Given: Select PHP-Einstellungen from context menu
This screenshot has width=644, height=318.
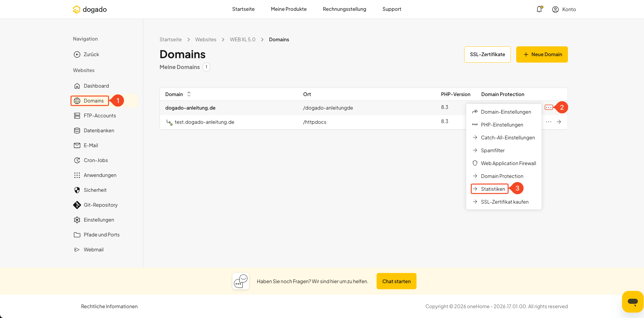Looking at the screenshot, I should 504,125.
